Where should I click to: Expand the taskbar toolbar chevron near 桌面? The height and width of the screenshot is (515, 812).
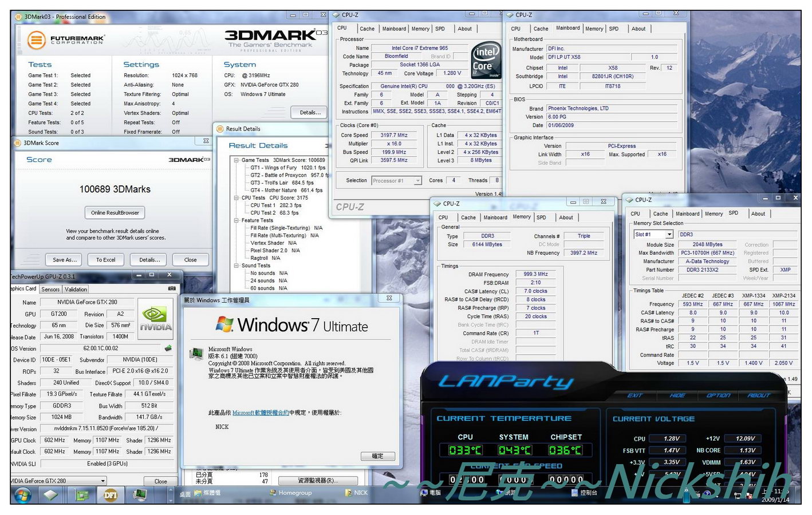[x=171, y=496]
